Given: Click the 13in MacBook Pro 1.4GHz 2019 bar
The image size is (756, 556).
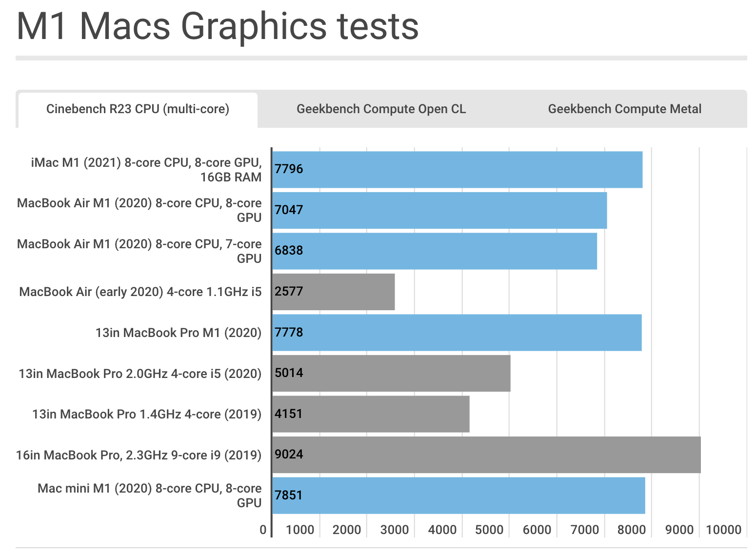Looking at the screenshot, I should 371,414.
